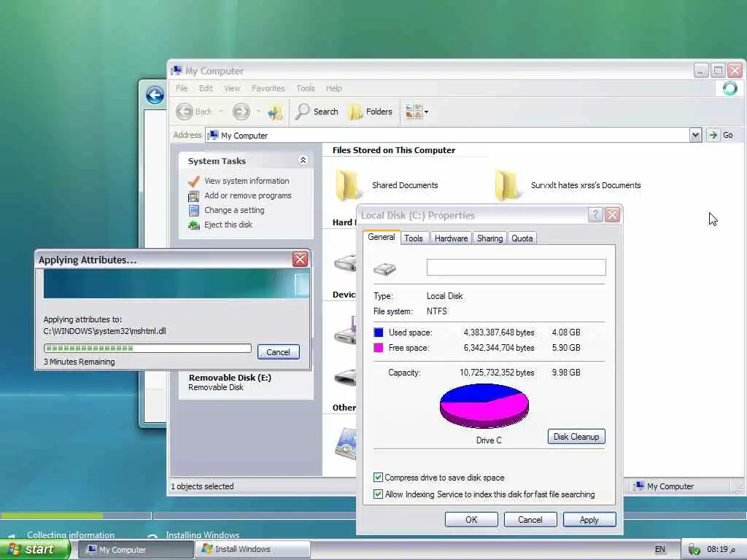Click Apply in Local Disk Properties

(x=589, y=519)
